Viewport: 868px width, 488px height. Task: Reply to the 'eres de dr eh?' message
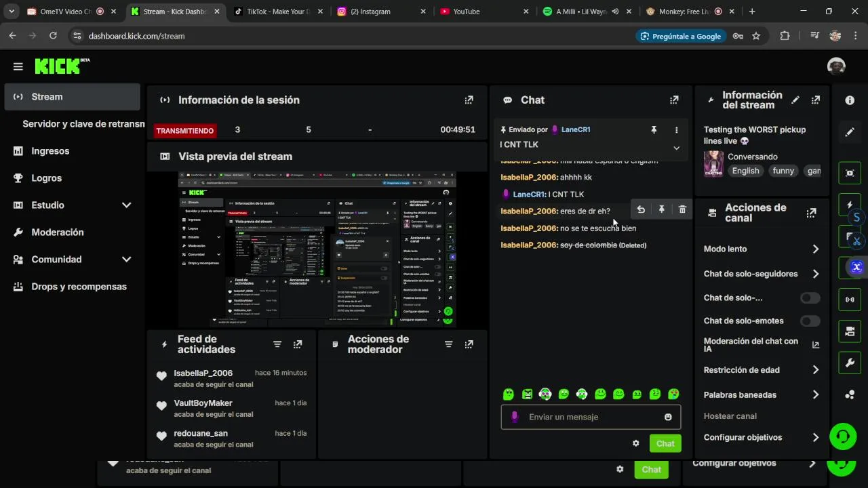pyautogui.click(x=641, y=210)
